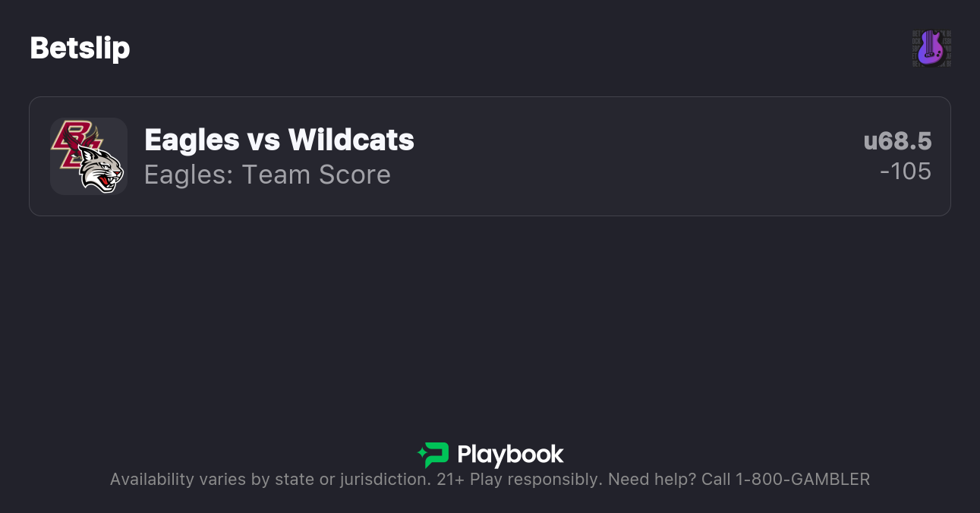Image resolution: width=980 pixels, height=513 pixels.
Task: Select the bet card's logo area
Action: tap(88, 156)
